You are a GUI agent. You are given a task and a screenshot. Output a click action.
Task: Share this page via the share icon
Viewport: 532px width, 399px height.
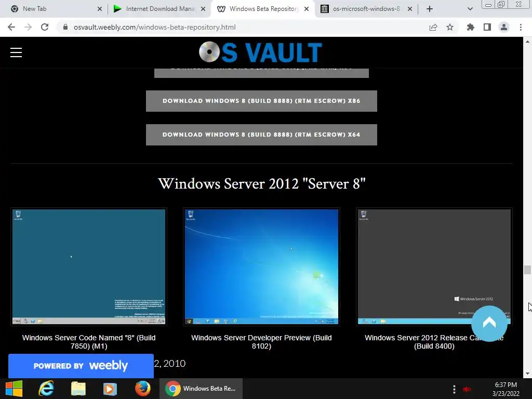[433, 27]
